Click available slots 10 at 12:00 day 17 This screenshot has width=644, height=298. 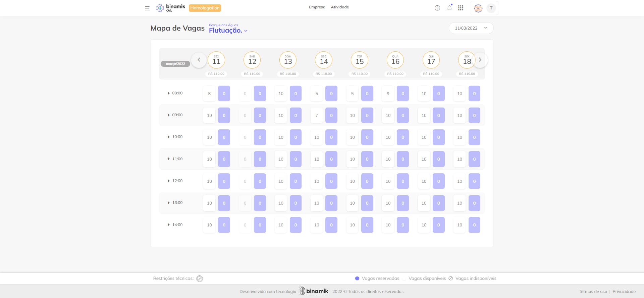(424, 181)
